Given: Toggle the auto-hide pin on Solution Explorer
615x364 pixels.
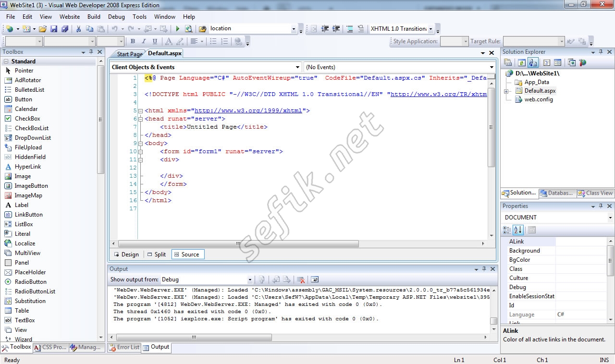Looking at the screenshot, I should pyautogui.click(x=601, y=52).
